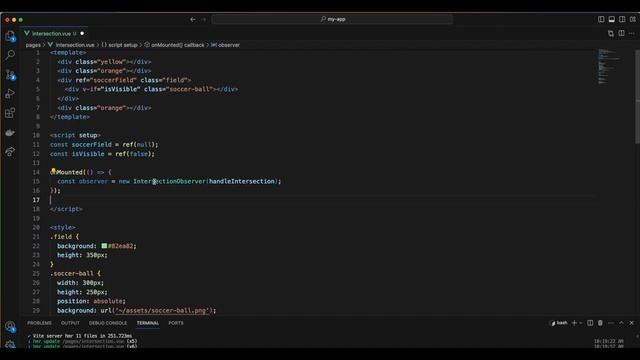Open the launch profile dropdown arrow
This screenshot has width=640, height=360.
tap(581, 323)
